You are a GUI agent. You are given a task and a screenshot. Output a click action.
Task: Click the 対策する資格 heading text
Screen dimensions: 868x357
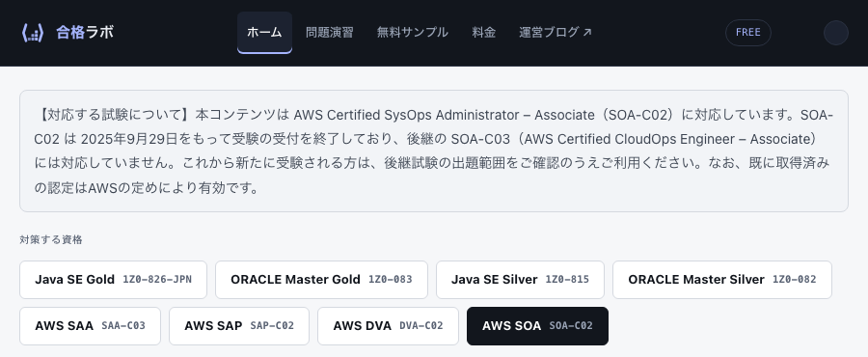point(51,239)
